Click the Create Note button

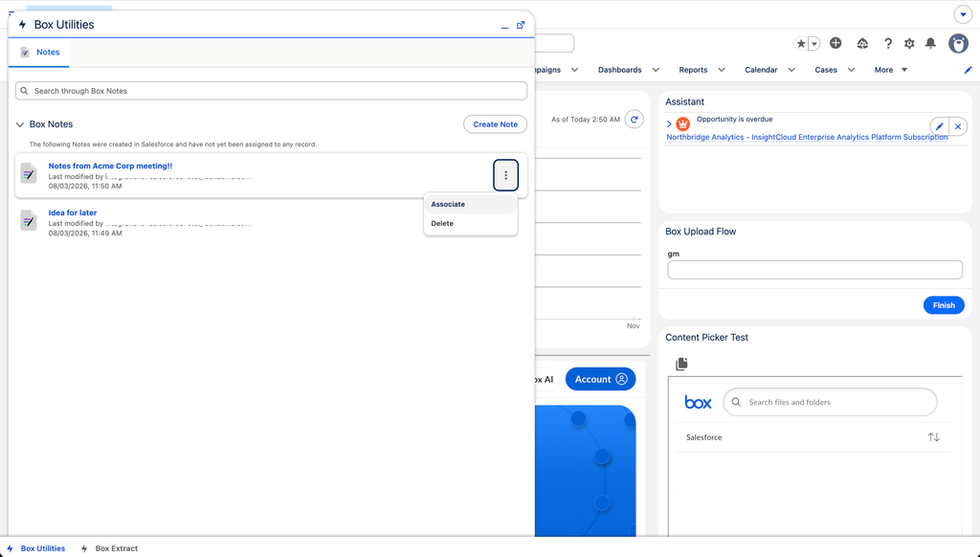[x=495, y=124]
